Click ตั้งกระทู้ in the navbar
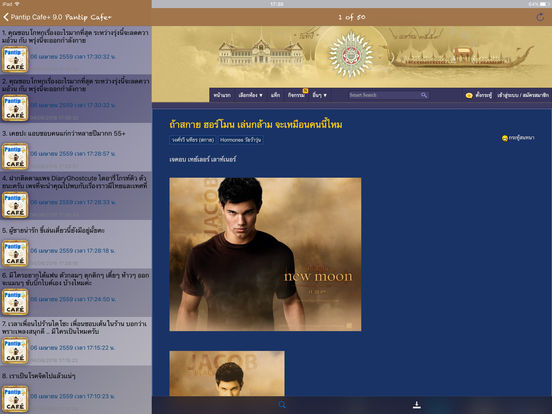 (483, 95)
